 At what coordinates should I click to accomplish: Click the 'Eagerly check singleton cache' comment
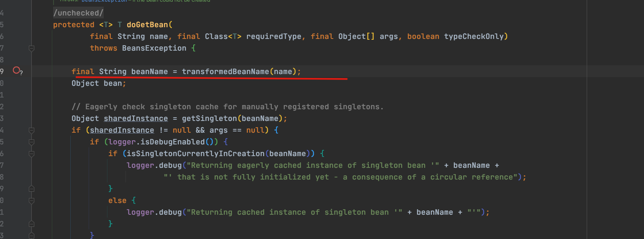coord(227,107)
